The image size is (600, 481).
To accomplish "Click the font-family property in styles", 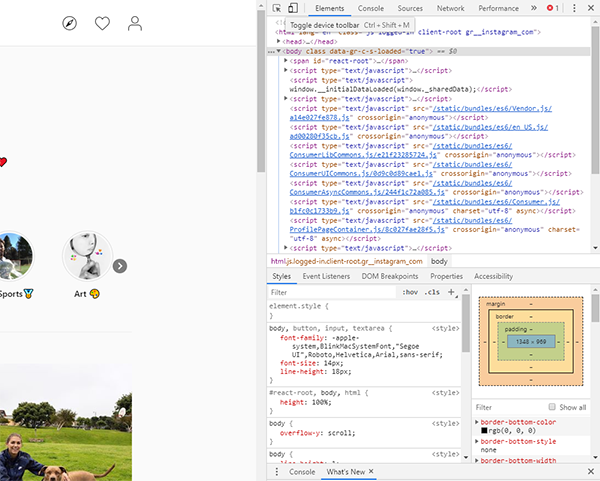I will pos(302,338).
